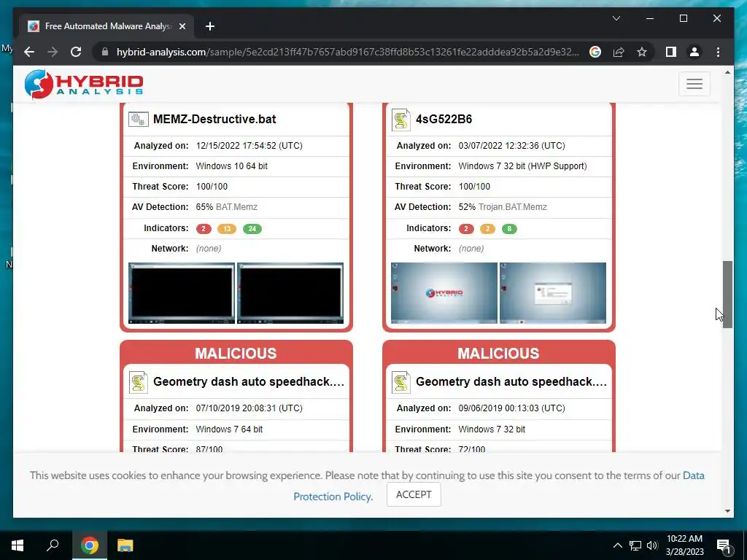Reload the current page
The height and width of the screenshot is (560, 747).
[76, 52]
